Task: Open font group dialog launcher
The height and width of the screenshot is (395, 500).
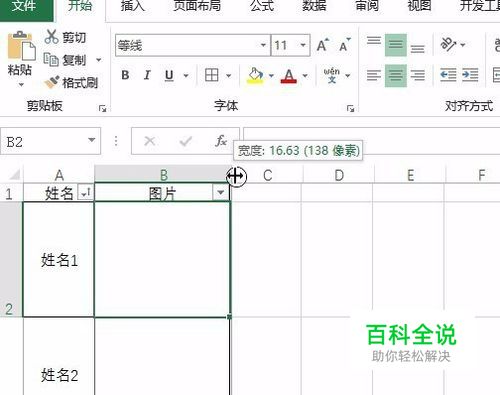Action: [350, 108]
